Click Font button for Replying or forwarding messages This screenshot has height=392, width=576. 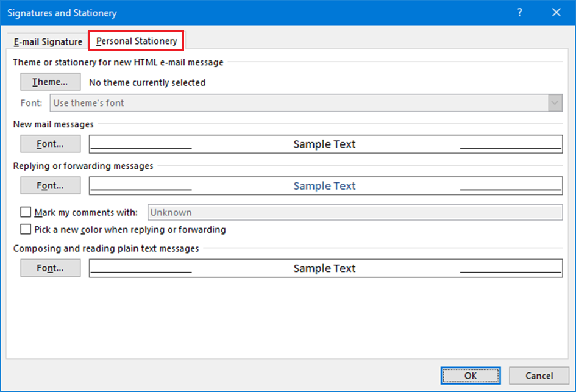coord(51,185)
